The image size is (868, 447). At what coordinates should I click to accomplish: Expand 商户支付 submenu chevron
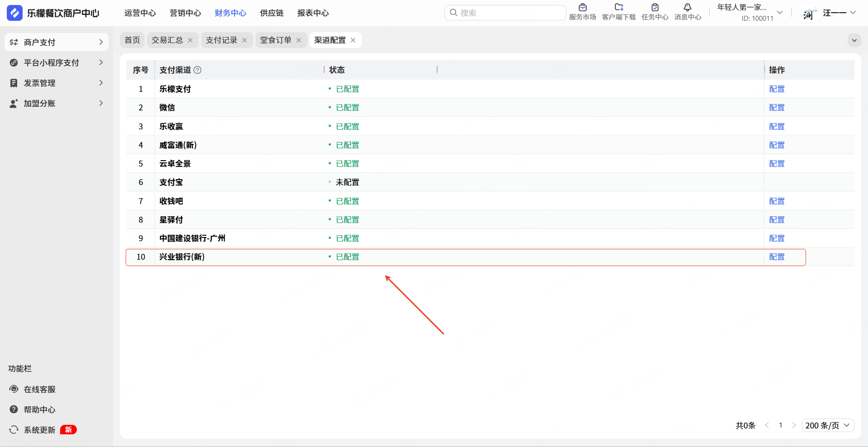click(x=101, y=42)
